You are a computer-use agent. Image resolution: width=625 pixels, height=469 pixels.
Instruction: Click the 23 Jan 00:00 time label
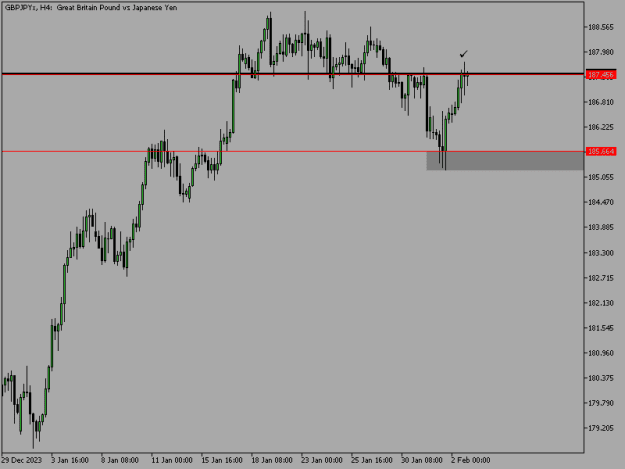[322, 460]
